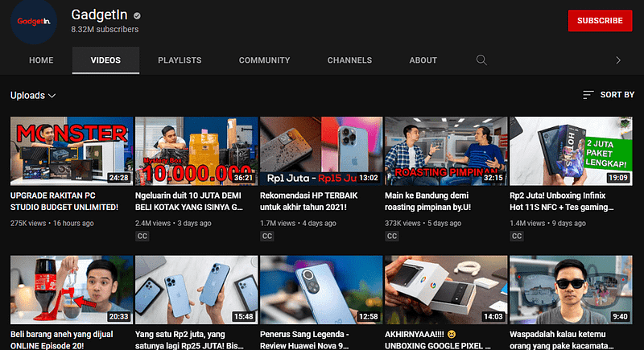Image resolution: width=644 pixels, height=350 pixels.
Task: Click the 19:09 duration badge on Infinix thumbnail
Action: [617, 178]
